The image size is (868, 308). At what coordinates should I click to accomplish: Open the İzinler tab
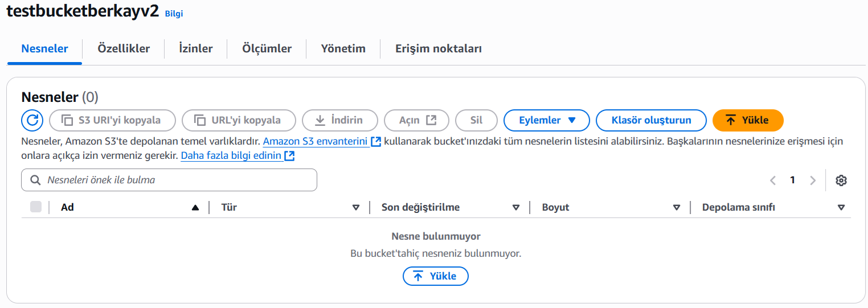coord(196,48)
